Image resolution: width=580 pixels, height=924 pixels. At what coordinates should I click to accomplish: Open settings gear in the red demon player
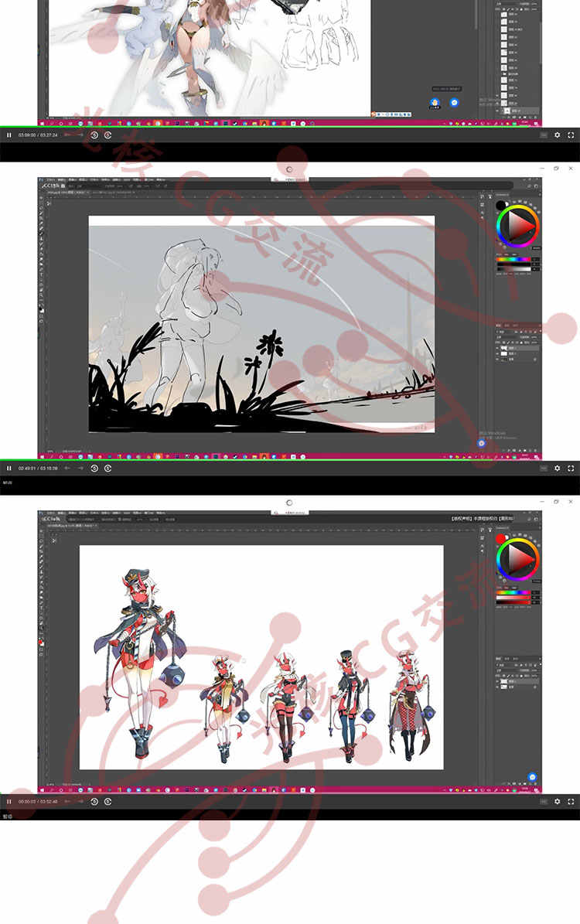tap(558, 802)
